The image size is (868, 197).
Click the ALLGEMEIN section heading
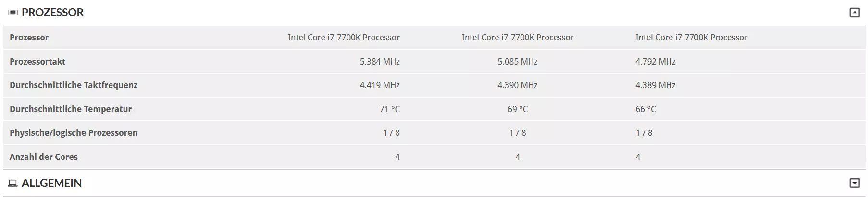click(x=52, y=183)
